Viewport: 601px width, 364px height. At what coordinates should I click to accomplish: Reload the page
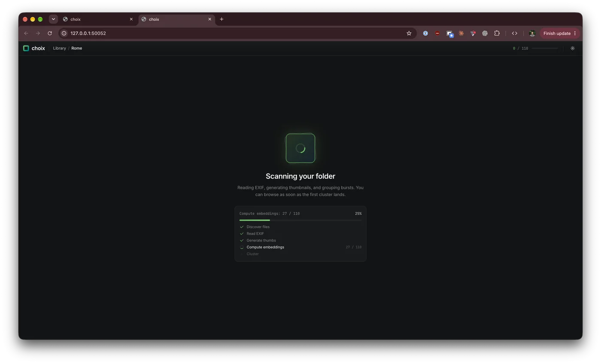(50, 33)
